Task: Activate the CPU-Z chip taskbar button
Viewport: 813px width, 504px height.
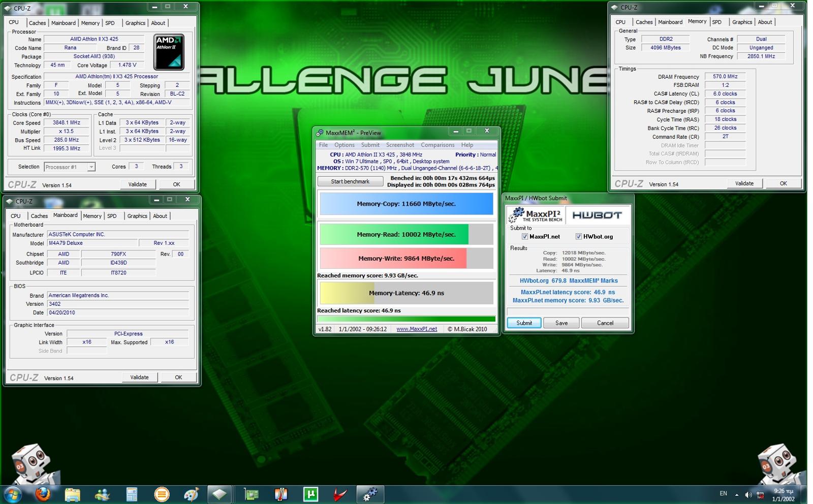Action: 220,494
